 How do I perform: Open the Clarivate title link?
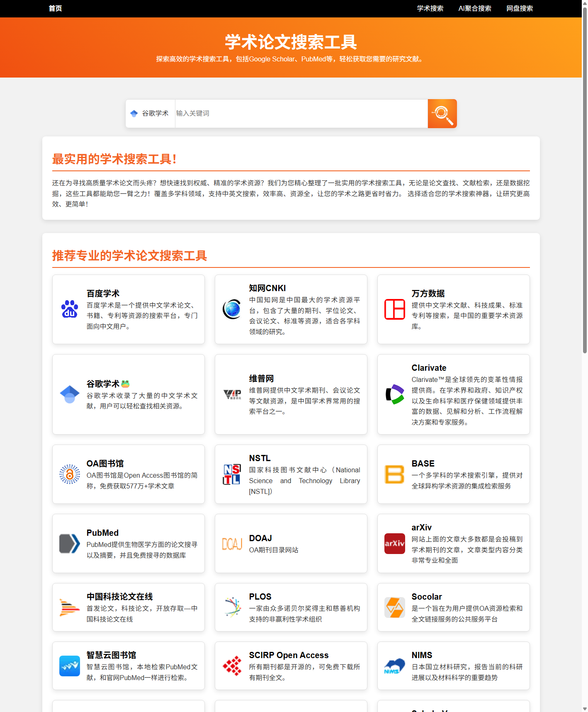click(429, 368)
